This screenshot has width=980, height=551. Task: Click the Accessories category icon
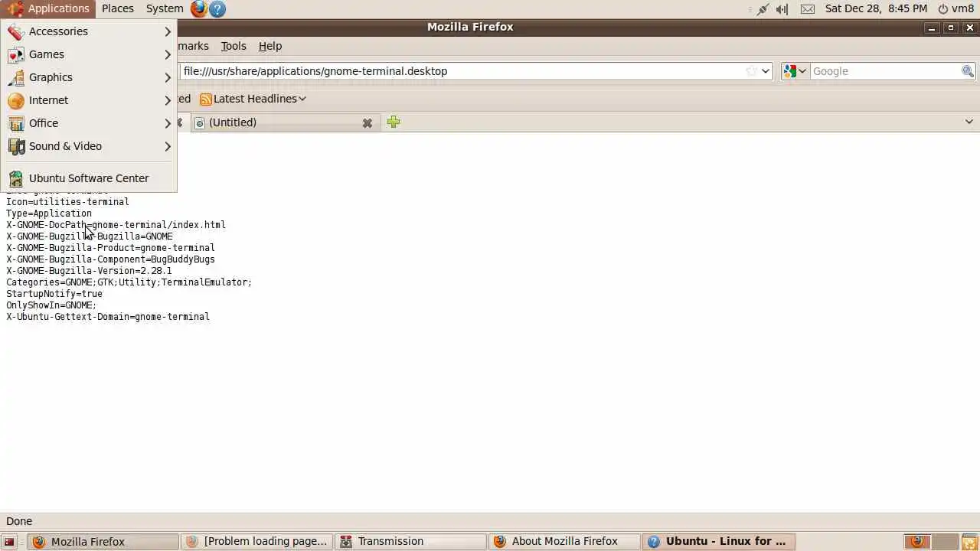tap(16, 32)
